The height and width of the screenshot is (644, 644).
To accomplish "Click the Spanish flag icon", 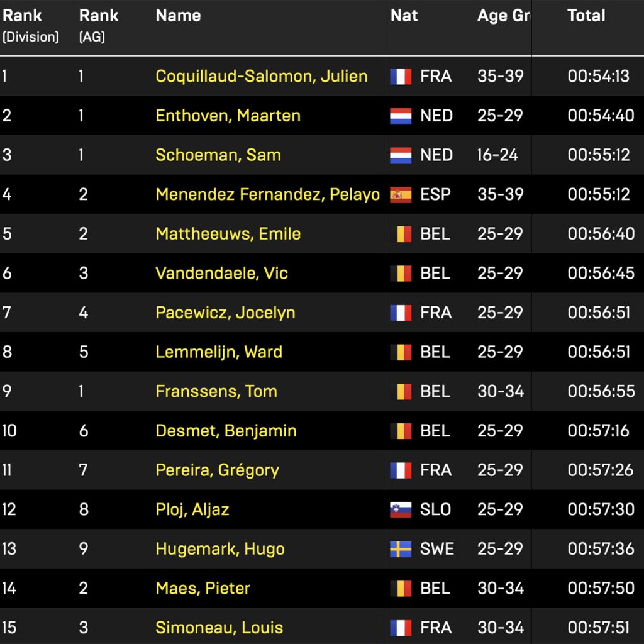I will click(x=401, y=194).
